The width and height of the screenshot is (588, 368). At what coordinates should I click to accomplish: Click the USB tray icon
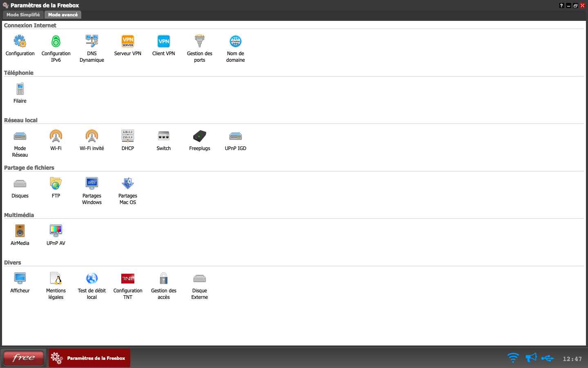click(x=548, y=359)
